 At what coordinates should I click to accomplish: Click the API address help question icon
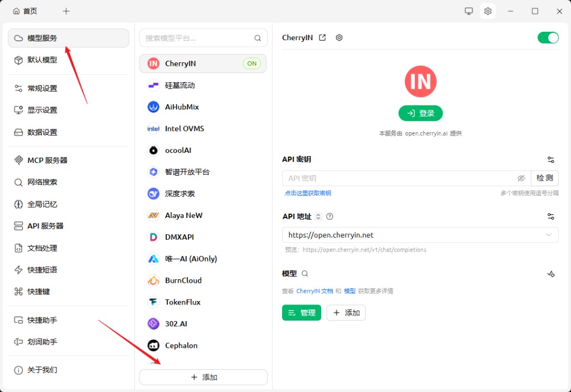tap(330, 216)
